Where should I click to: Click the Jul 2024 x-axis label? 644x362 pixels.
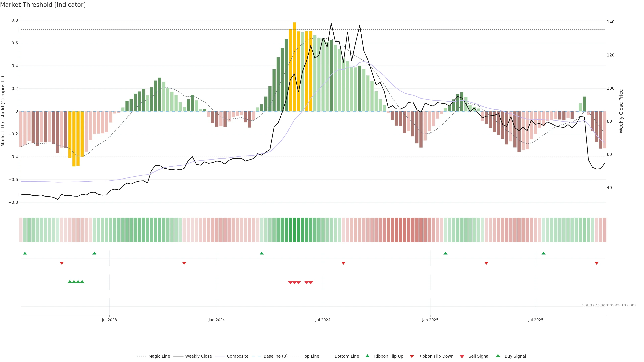(323, 320)
